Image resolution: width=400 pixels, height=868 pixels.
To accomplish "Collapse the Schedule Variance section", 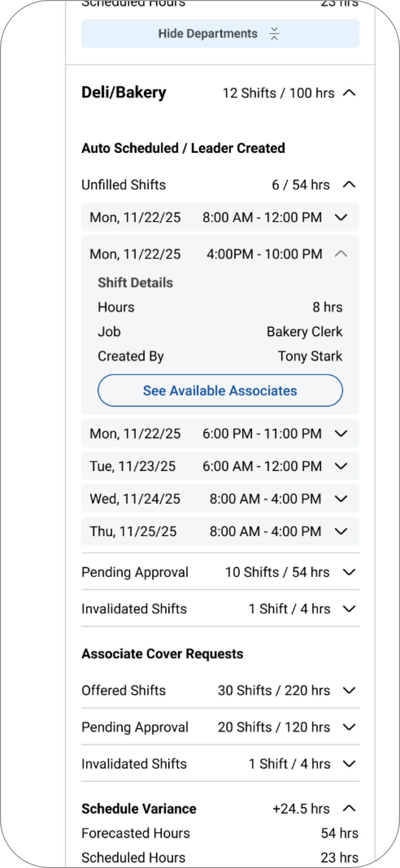I will tap(349, 809).
